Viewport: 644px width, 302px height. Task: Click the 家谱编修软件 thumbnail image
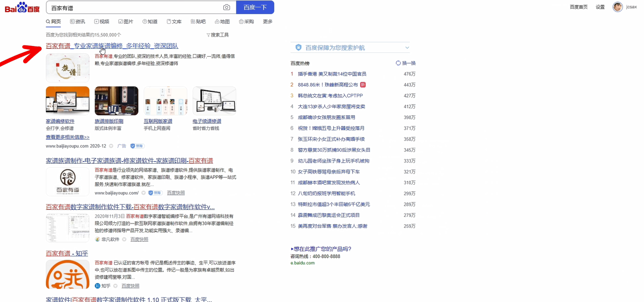(67, 101)
